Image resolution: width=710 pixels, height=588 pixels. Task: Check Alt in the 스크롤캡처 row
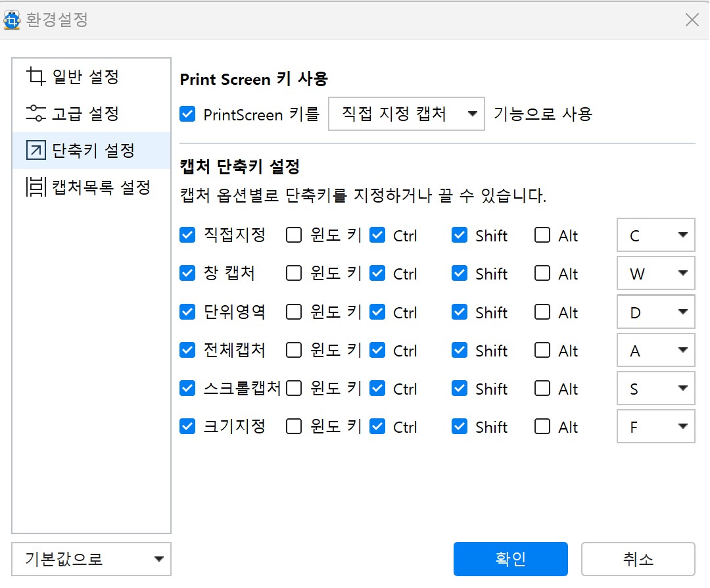click(542, 388)
